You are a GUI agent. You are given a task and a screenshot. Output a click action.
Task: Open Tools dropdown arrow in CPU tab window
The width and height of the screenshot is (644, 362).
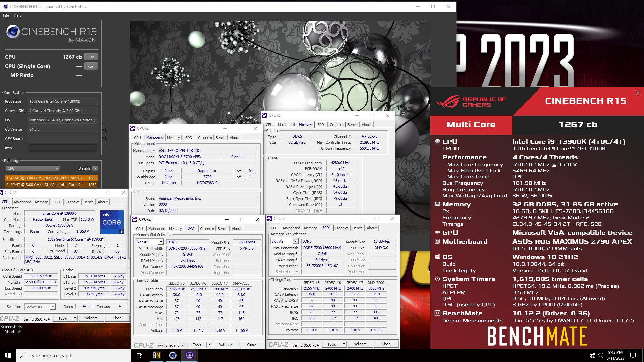(x=75, y=318)
